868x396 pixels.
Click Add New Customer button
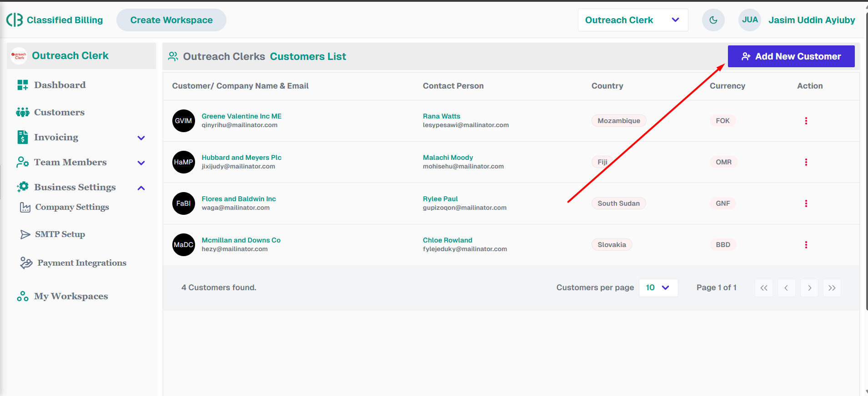coord(791,56)
